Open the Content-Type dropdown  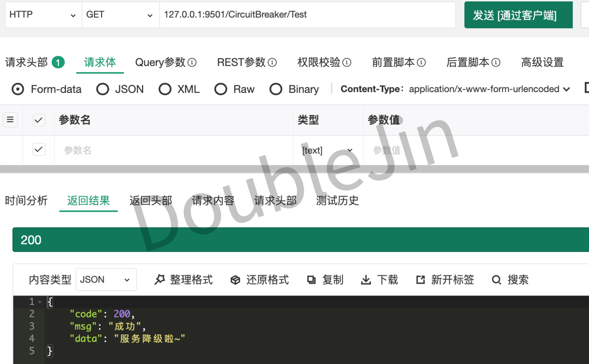489,89
